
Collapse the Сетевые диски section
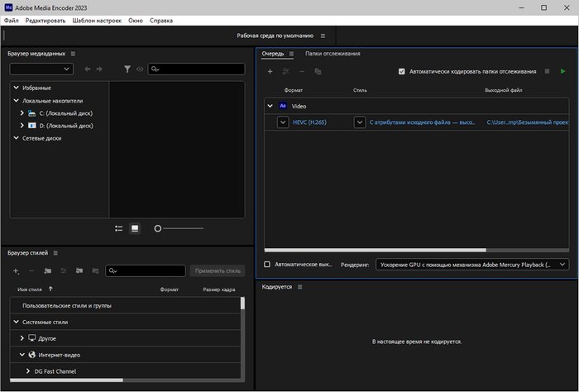pos(16,138)
